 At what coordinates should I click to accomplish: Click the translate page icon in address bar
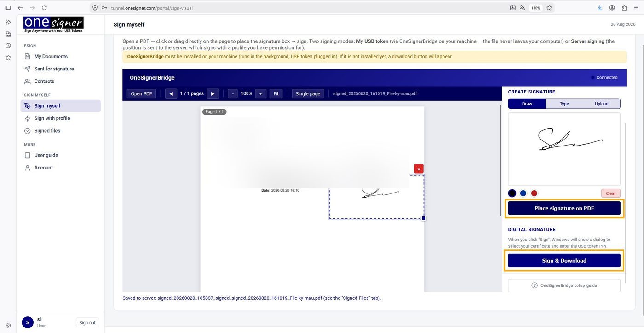(523, 8)
